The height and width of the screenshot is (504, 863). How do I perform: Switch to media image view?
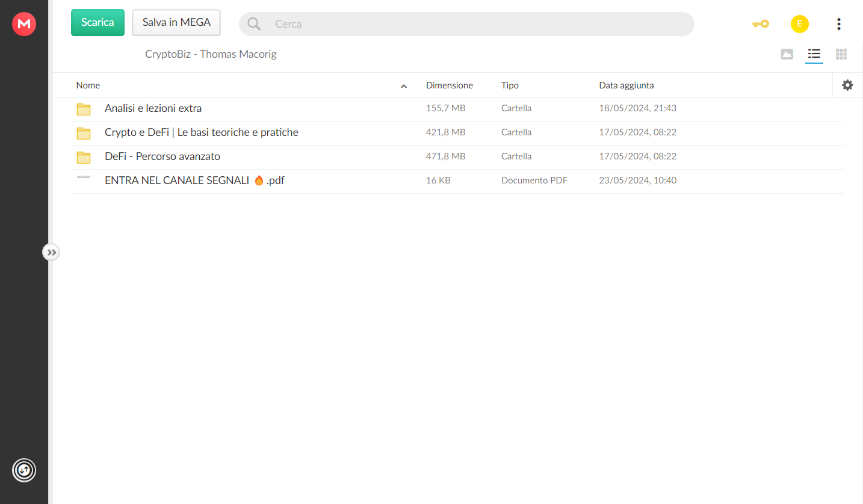click(787, 54)
